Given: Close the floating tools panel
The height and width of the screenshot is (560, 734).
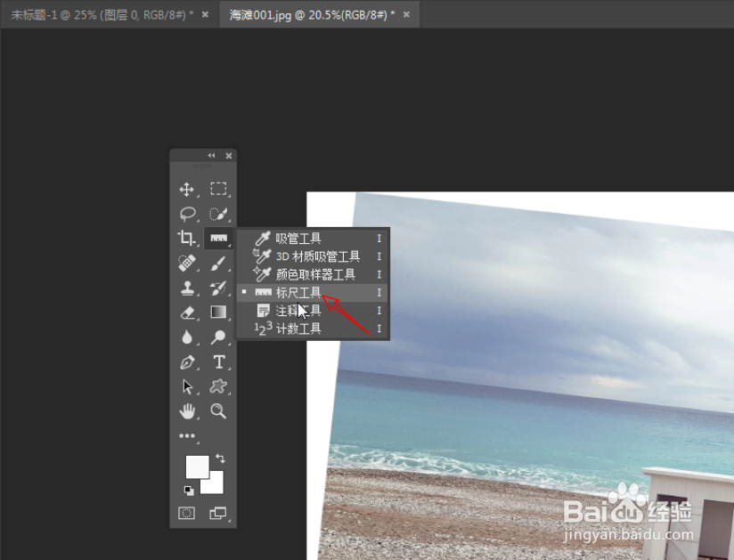Looking at the screenshot, I should pos(229,156).
